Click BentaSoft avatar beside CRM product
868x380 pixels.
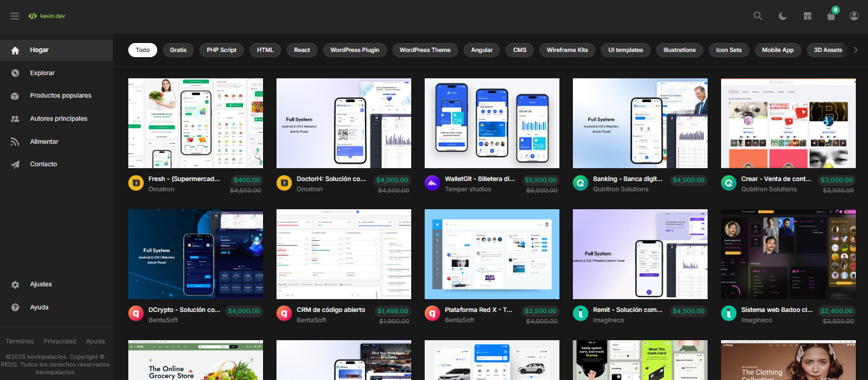[x=284, y=314]
